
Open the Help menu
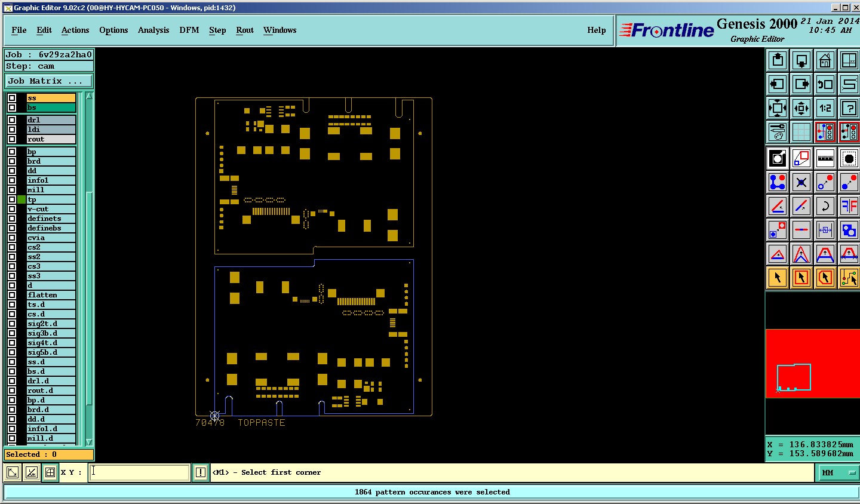[x=597, y=30]
